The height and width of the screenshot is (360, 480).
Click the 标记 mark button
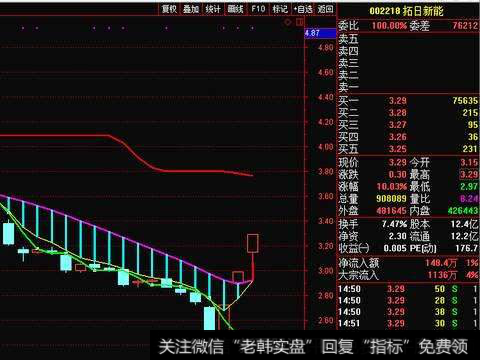tap(280, 9)
